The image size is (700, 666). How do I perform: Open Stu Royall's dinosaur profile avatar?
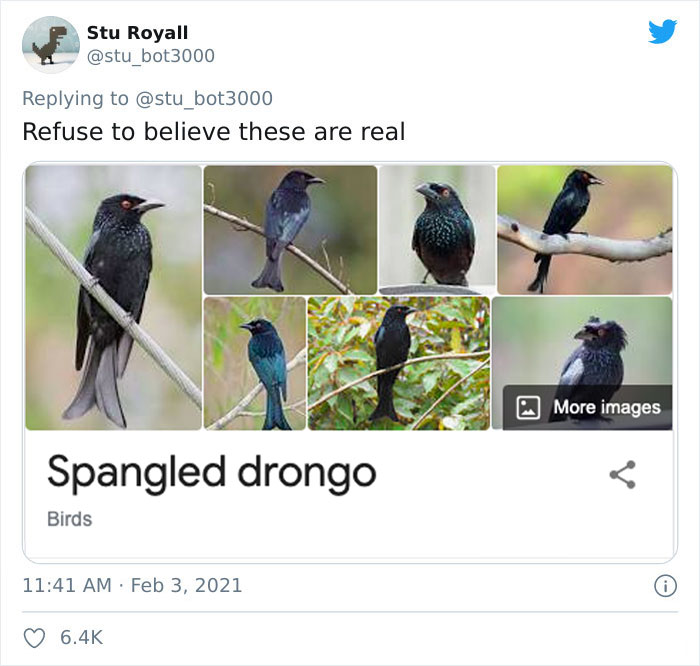50,45
